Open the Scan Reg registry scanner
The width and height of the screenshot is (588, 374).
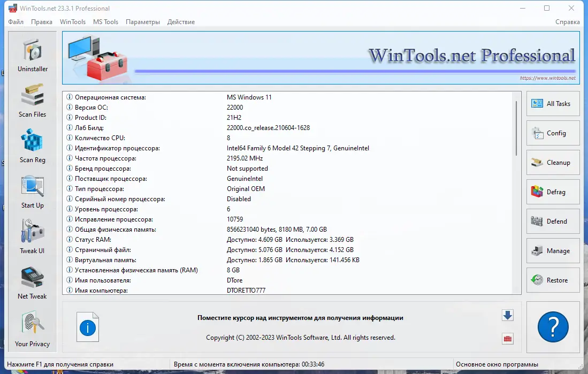coord(33,146)
